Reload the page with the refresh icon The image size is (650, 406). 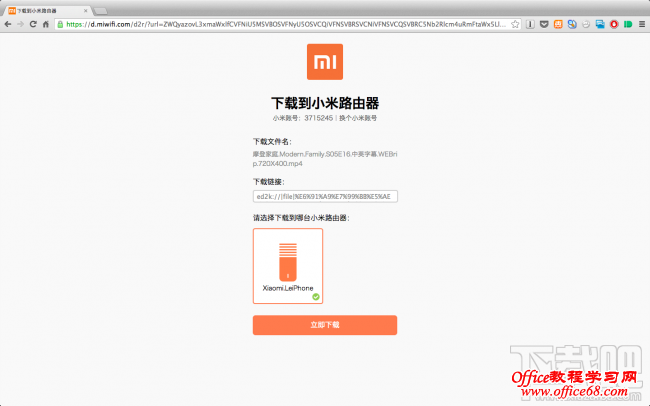point(33,24)
